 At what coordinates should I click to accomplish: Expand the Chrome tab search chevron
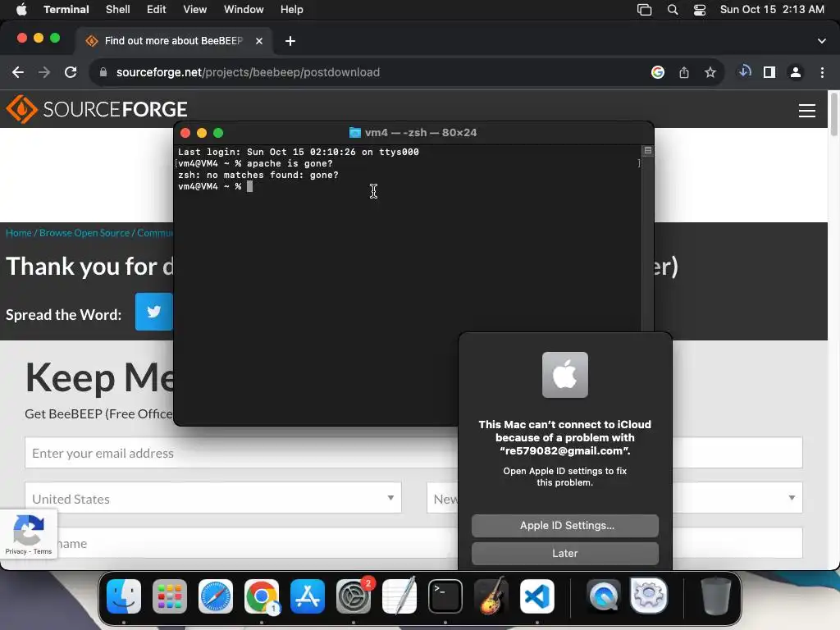click(821, 41)
